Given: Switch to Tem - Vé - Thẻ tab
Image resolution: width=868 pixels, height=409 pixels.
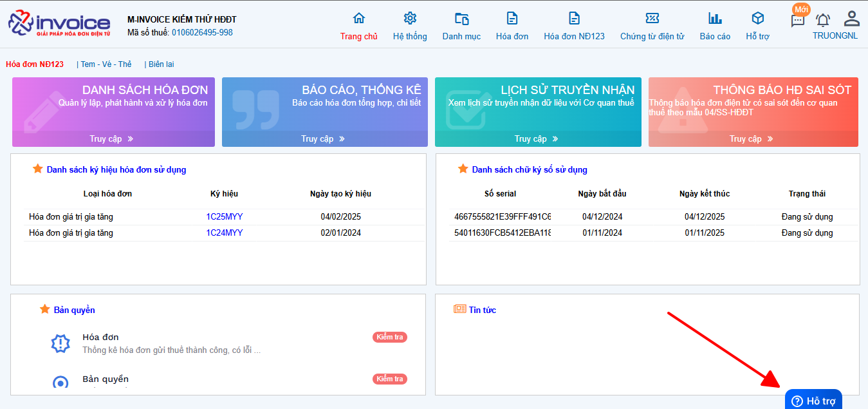Looking at the screenshot, I should pos(106,64).
